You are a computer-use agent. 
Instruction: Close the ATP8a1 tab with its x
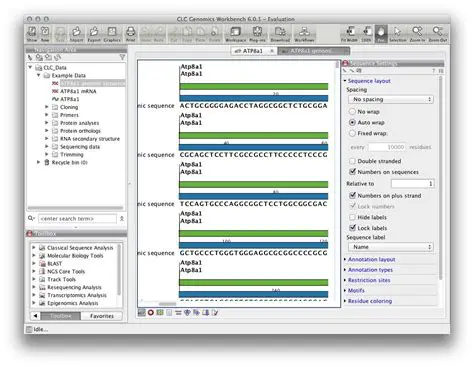point(272,51)
